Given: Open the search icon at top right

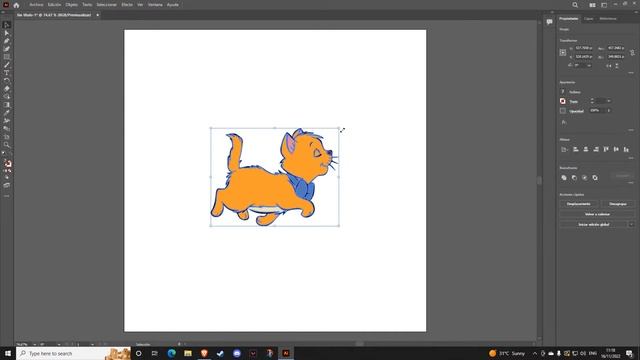Looking at the screenshot, I should pyautogui.click(x=575, y=5).
